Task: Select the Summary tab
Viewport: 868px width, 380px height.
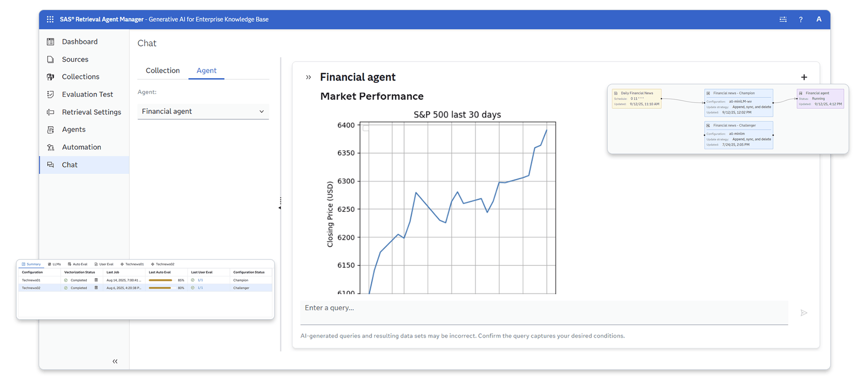Action: (x=31, y=264)
